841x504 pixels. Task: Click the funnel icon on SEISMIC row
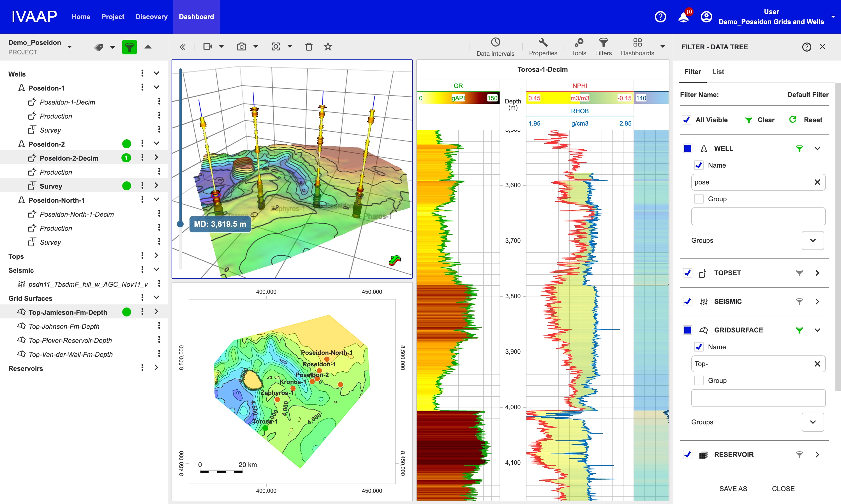(799, 302)
